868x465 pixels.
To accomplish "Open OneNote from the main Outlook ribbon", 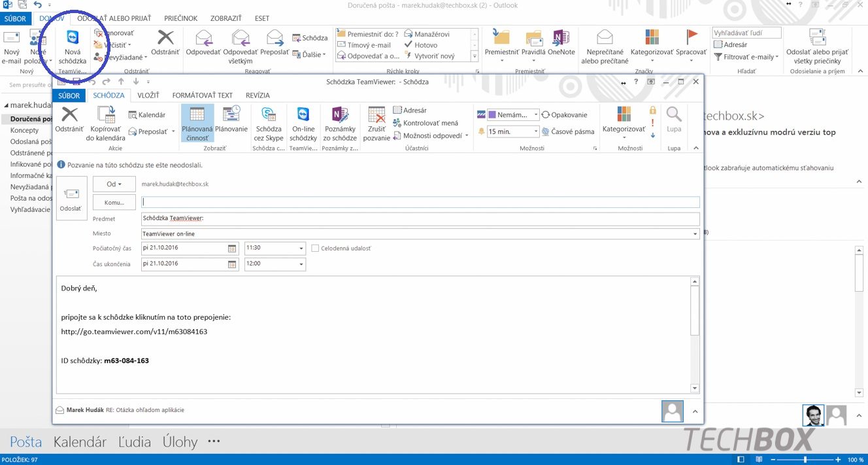I will [561, 43].
